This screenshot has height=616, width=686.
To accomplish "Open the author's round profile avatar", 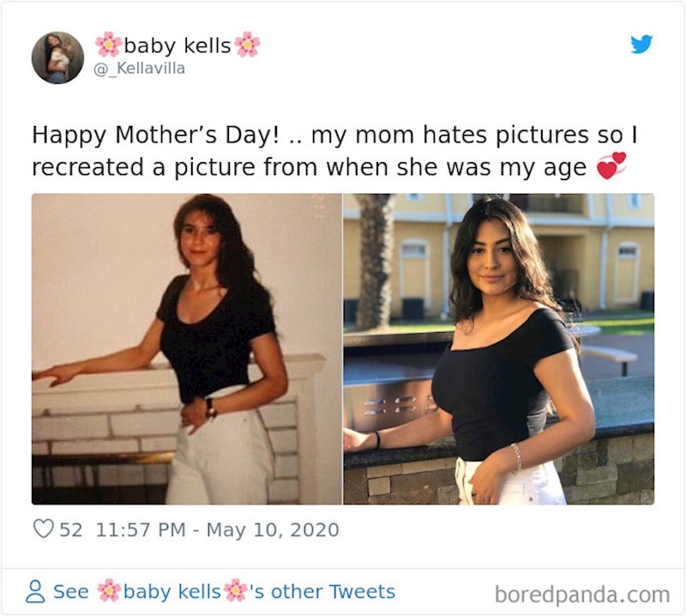I will coord(57,57).
